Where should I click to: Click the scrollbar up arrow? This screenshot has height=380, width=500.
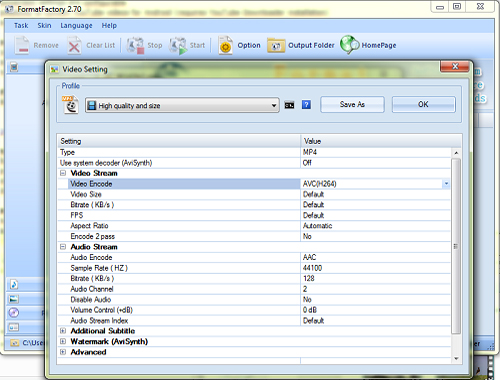[456, 153]
